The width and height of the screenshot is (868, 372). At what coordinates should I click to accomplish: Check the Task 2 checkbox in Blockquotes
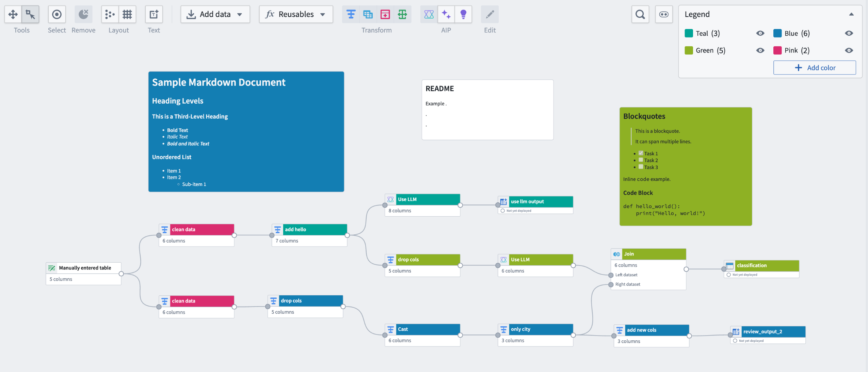coord(641,160)
